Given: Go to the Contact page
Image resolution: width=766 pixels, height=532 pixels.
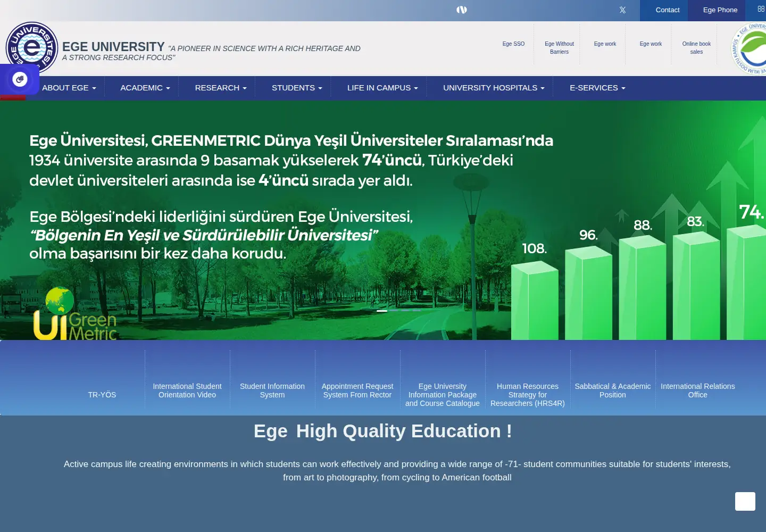Looking at the screenshot, I should [x=668, y=10].
